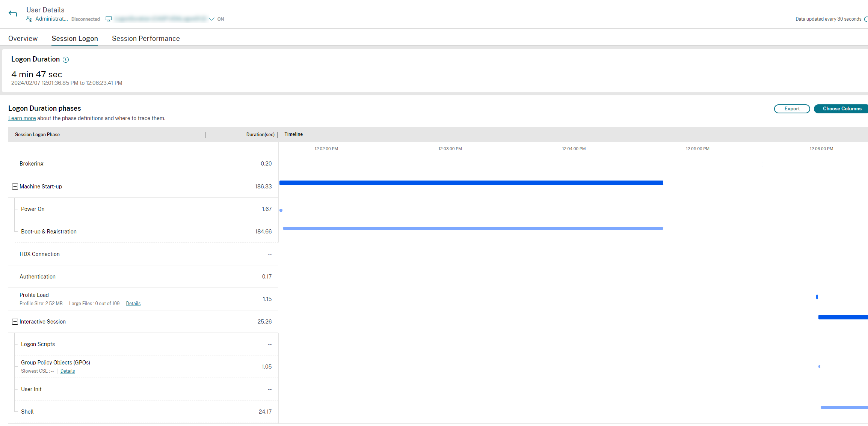Screen dimensions: 868x426
Task: Click the machine monitor icon
Action: coord(109,19)
